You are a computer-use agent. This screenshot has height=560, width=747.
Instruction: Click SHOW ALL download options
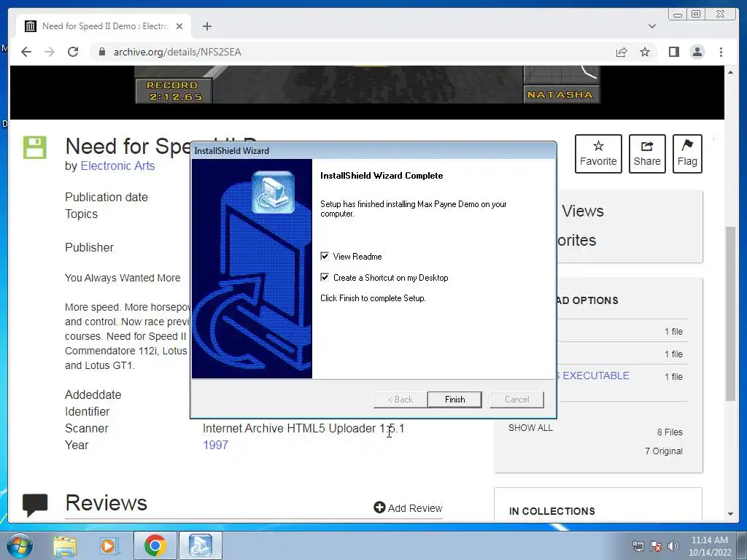click(x=530, y=427)
